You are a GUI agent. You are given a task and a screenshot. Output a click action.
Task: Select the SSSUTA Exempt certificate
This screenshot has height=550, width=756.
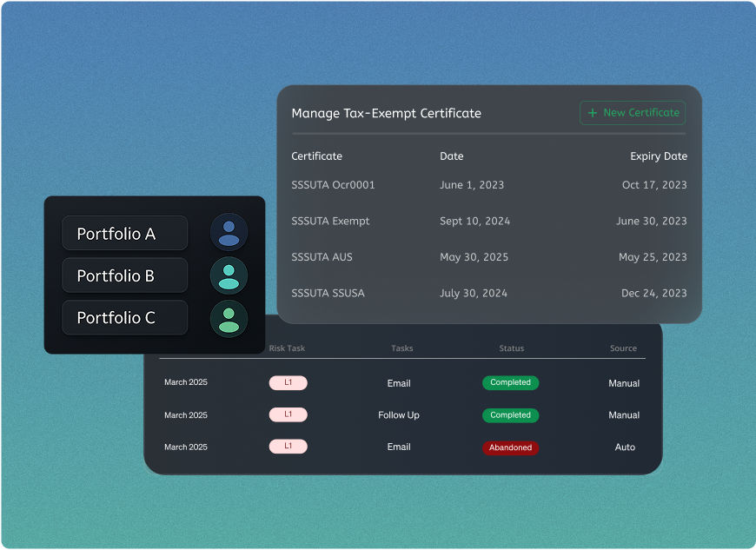tap(330, 222)
